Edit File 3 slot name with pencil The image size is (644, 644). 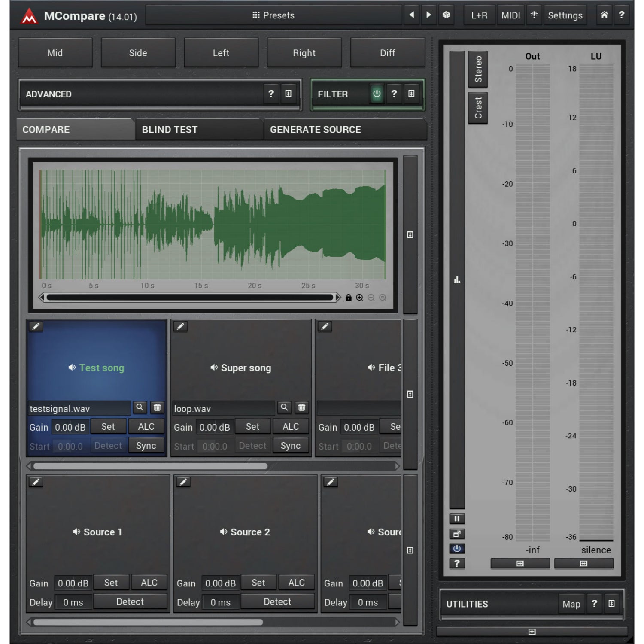pos(325,326)
